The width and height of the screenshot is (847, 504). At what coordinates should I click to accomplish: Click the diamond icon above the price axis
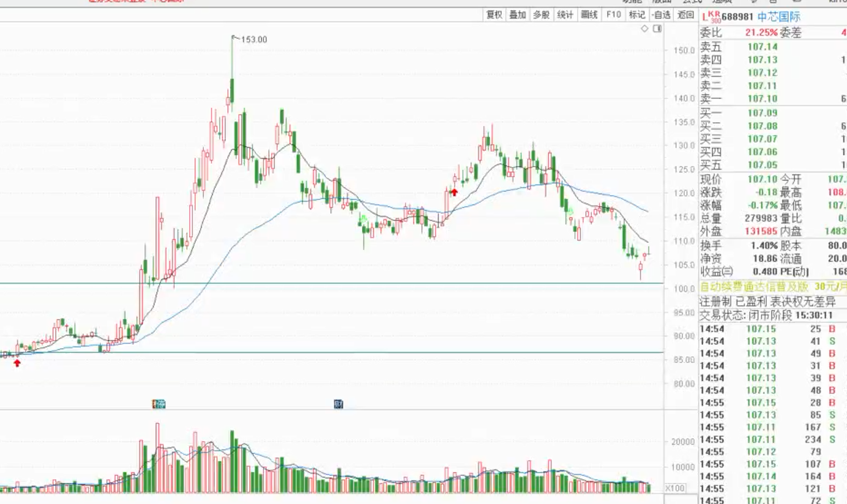[x=644, y=29]
